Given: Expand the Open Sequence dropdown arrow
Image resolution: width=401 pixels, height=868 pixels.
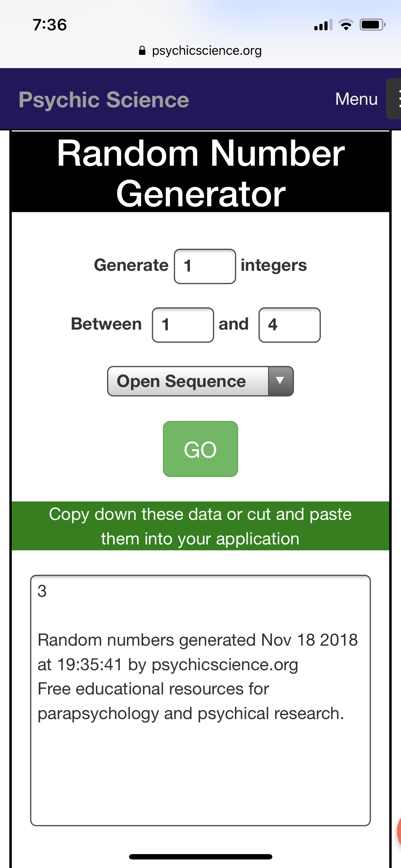Looking at the screenshot, I should 281,381.
